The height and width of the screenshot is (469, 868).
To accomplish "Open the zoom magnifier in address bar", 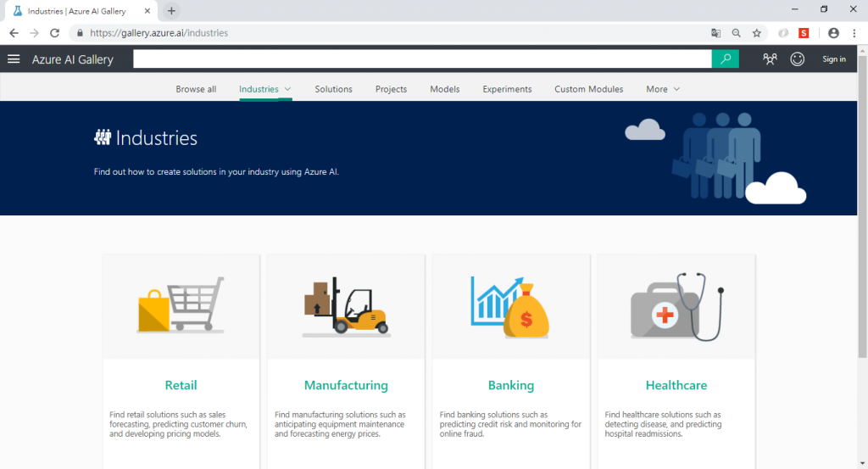I will click(737, 33).
